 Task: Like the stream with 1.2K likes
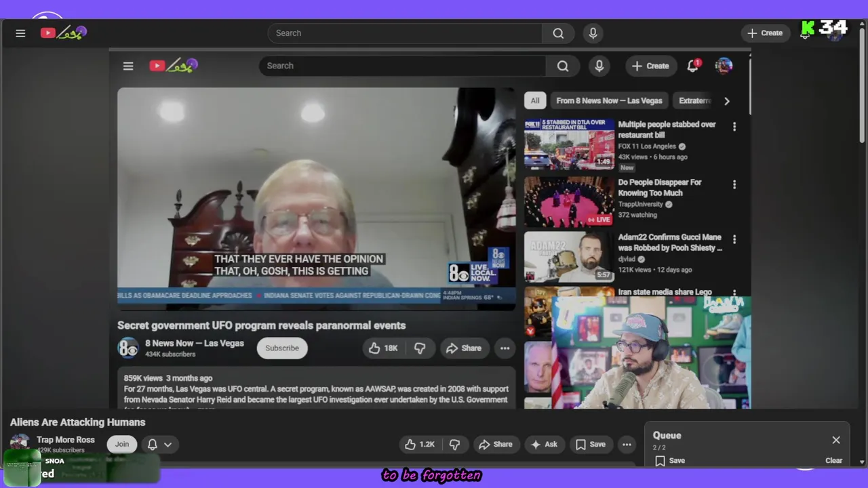click(420, 445)
